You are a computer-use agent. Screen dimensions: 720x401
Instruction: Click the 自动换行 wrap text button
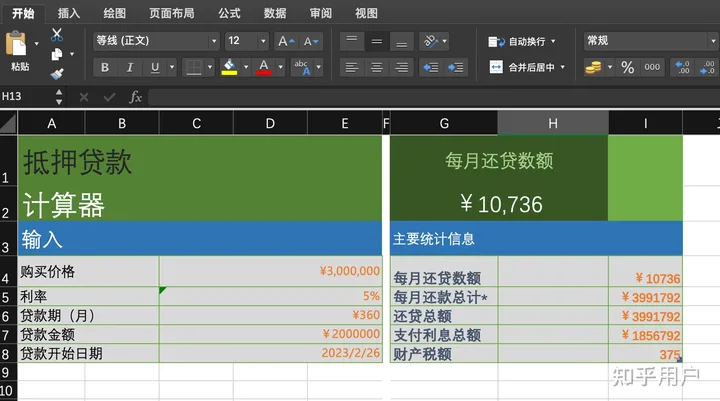click(x=518, y=41)
